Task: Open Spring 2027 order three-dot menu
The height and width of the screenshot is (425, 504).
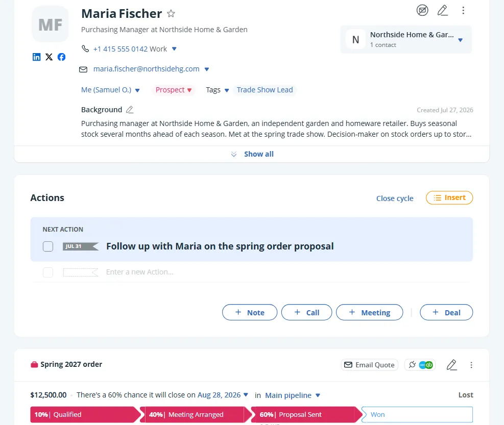Action: [471, 365]
